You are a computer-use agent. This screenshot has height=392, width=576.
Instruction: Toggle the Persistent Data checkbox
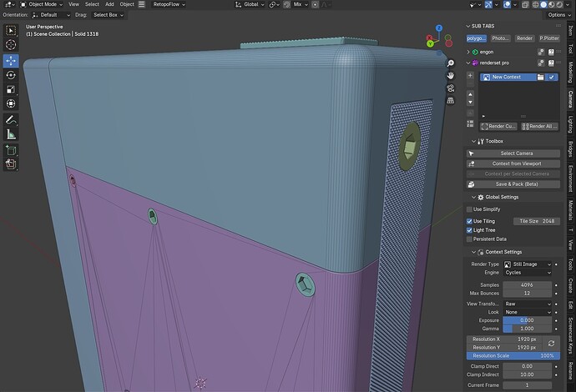click(469, 239)
